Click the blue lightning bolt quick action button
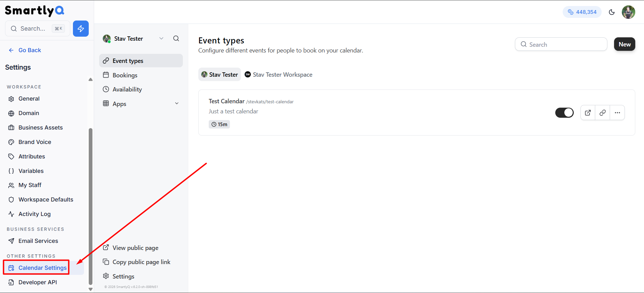The width and height of the screenshot is (644, 293). coord(81,29)
